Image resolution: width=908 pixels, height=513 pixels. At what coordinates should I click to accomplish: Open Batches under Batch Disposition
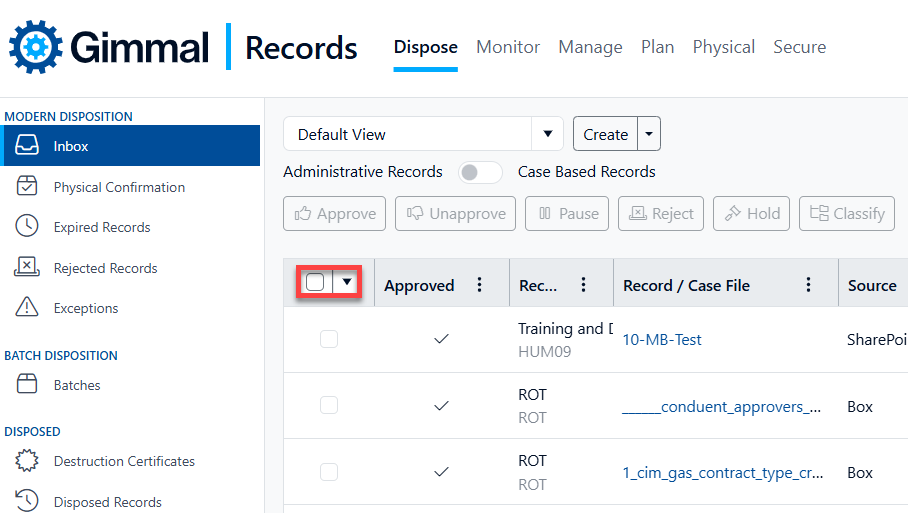[x=76, y=385]
